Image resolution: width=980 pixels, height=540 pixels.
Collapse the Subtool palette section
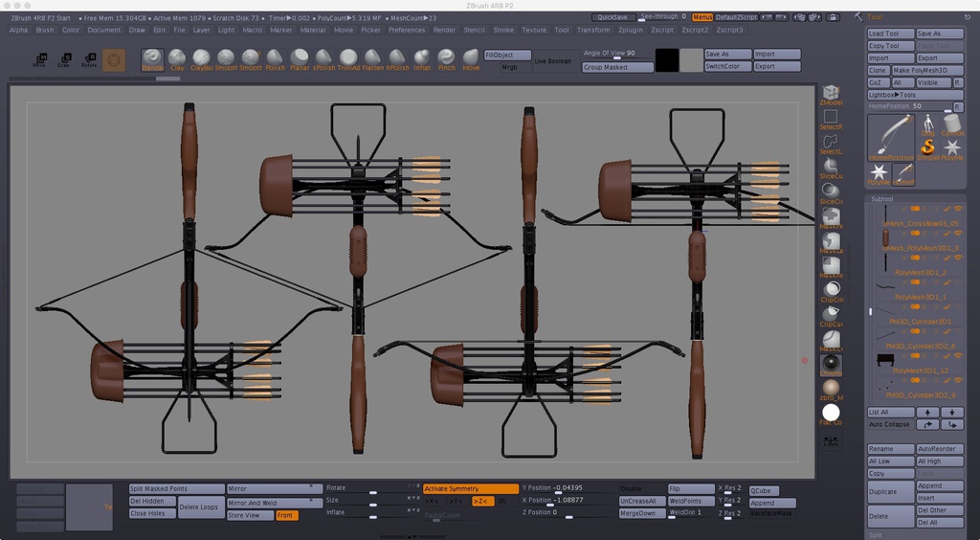pyautogui.click(x=881, y=199)
